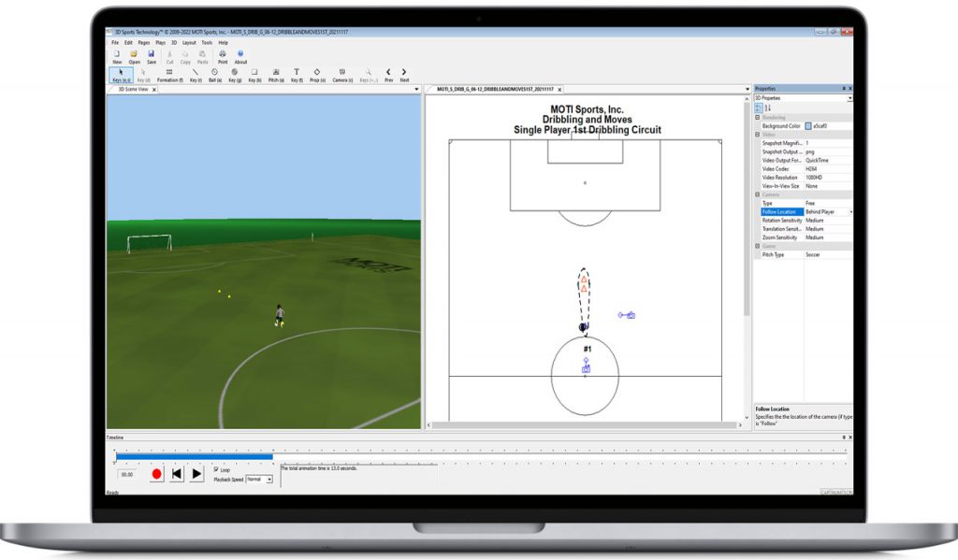
Task: Collapse the Video property group
Action: click(x=758, y=135)
